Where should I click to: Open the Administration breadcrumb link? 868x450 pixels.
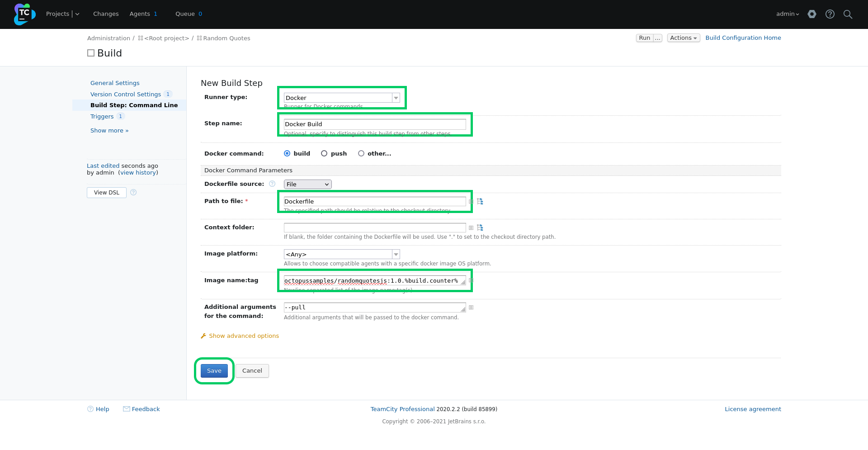108,38
